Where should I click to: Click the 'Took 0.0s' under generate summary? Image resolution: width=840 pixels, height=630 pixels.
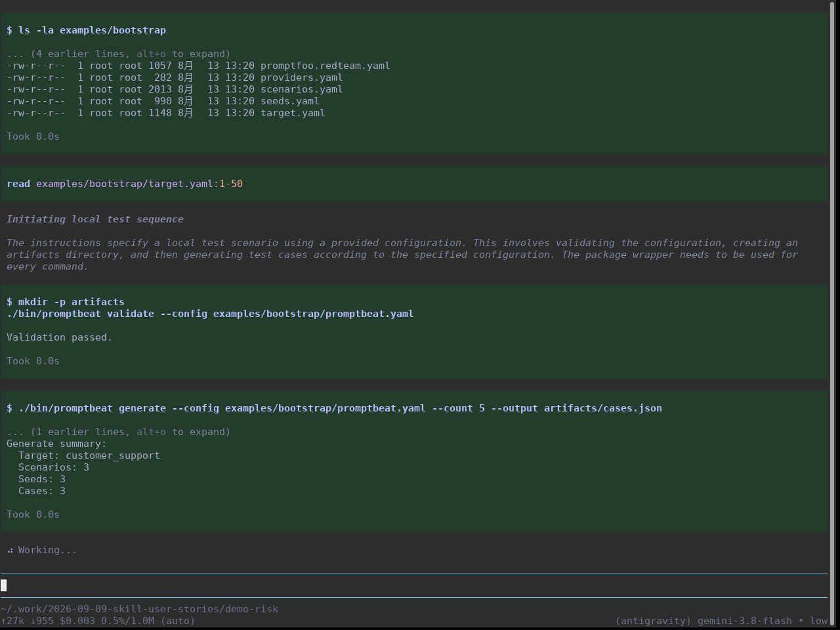(33, 514)
